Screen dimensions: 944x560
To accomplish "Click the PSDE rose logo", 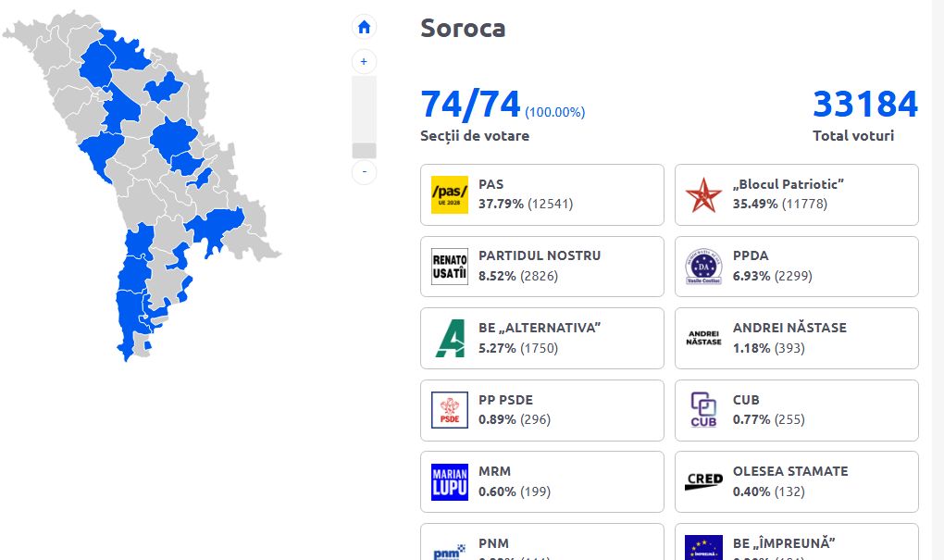I will (x=449, y=409).
